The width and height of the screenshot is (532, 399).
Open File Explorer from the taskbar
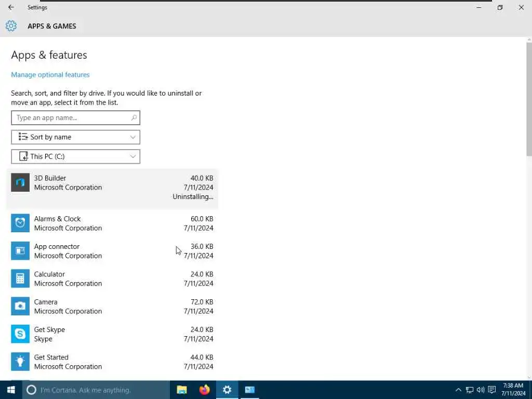[182, 390]
